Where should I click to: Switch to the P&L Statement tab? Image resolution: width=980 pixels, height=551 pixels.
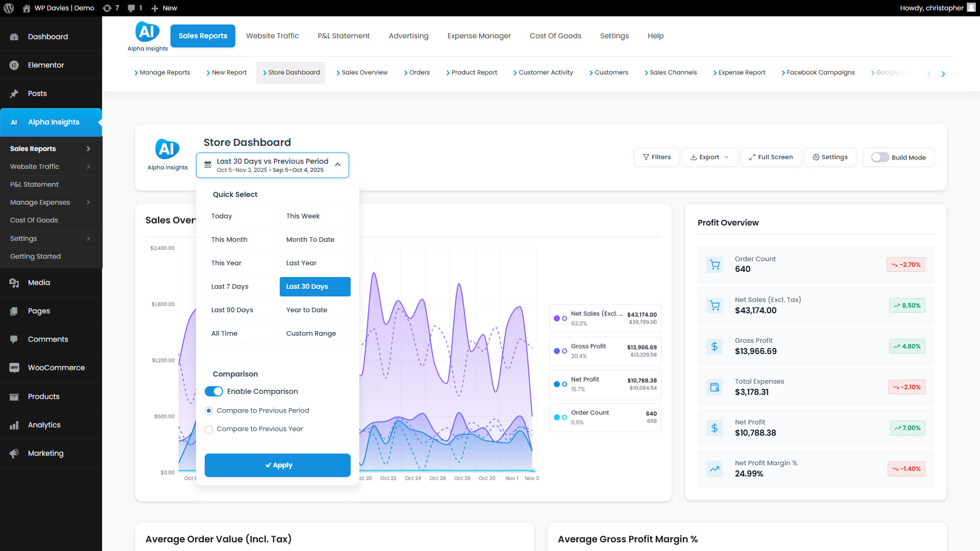click(x=344, y=36)
